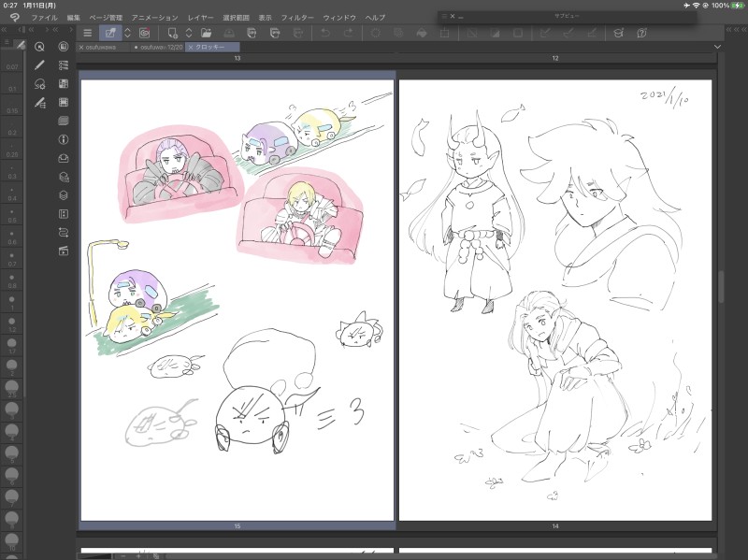Select the highlighted edit canvas tool icon
This screenshot has width=748, height=560.
[110, 33]
